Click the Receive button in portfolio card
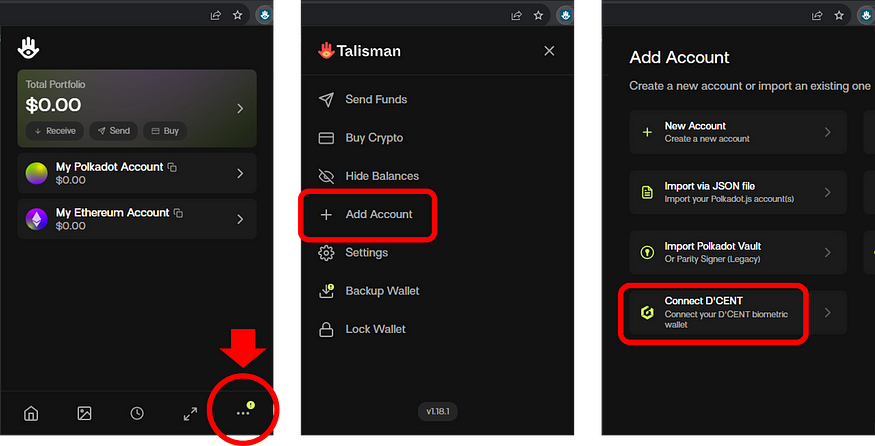The width and height of the screenshot is (875, 446). (x=55, y=131)
